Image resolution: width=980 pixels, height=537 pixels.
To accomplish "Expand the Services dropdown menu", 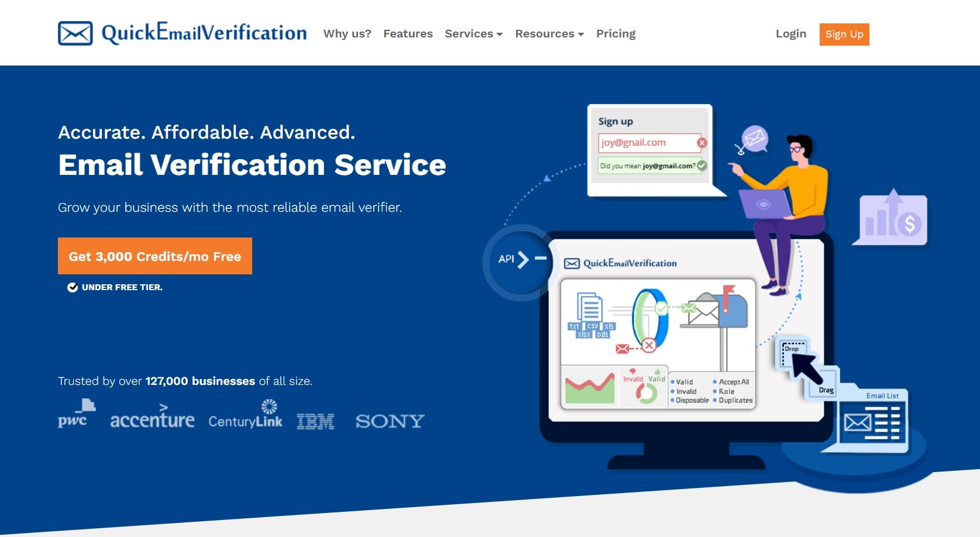I will click(474, 34).
